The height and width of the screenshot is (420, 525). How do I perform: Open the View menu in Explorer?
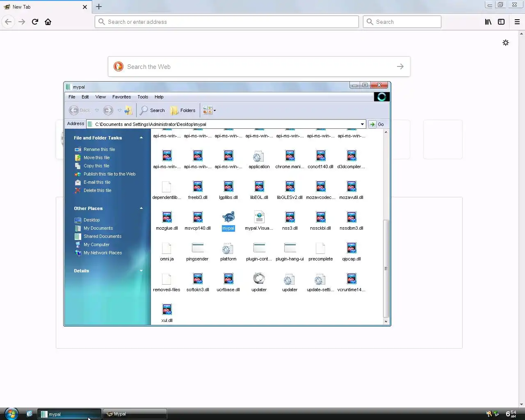tap(100, 97)
